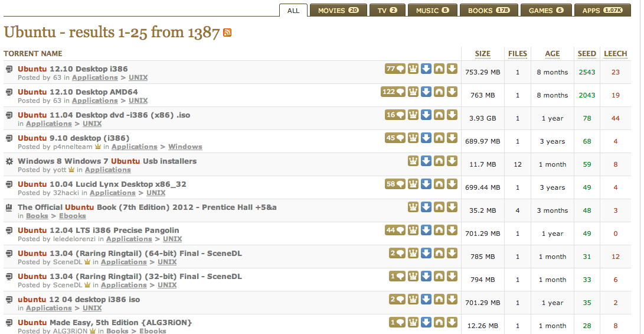
Task: Open Ubuntu 13.04 (32-bit) Final - SceneDL title
Action: [130, 276]
